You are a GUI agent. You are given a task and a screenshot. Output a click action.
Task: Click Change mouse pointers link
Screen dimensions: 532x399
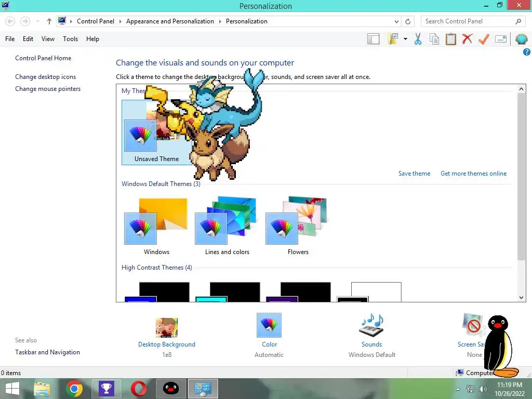tap(48, 88)
